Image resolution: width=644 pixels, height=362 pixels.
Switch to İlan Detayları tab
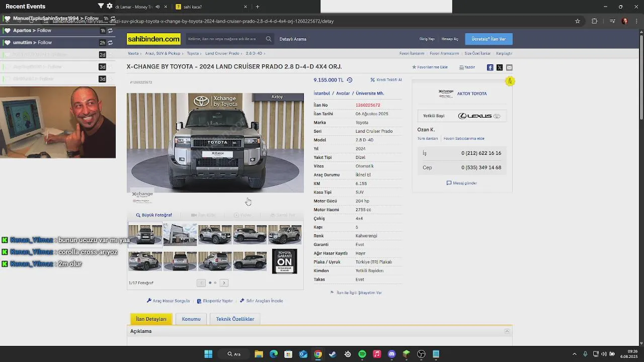coord(151,319)
